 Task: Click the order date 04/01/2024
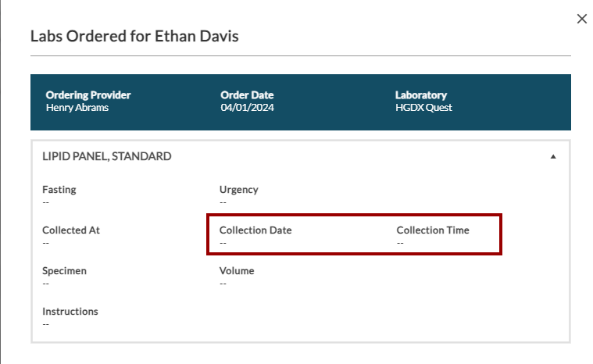point(248,108)
